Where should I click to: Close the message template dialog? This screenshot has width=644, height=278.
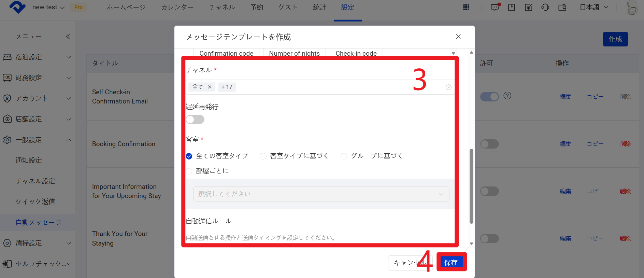pyautogui.click(x=458, y=37)
